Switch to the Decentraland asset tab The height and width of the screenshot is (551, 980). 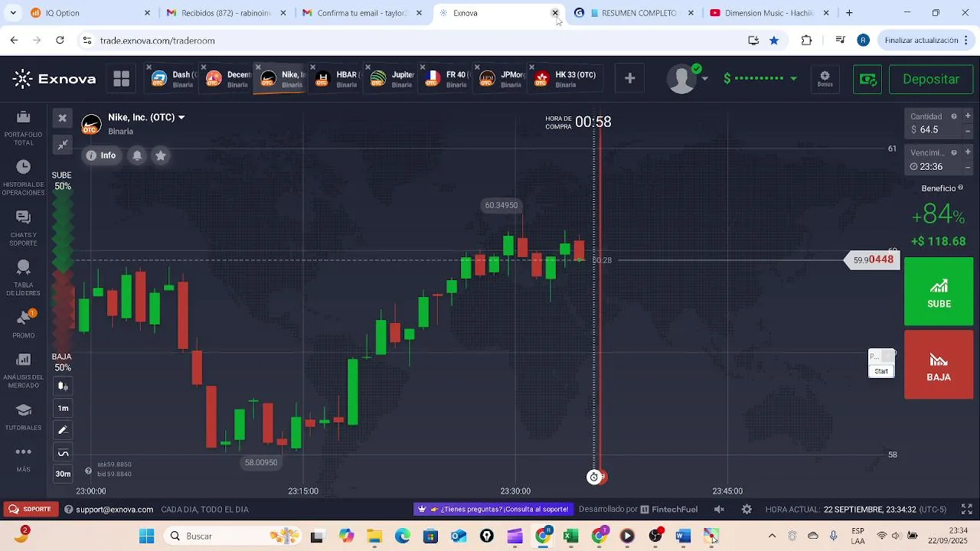pyautogui.click(x=228, y=79)
